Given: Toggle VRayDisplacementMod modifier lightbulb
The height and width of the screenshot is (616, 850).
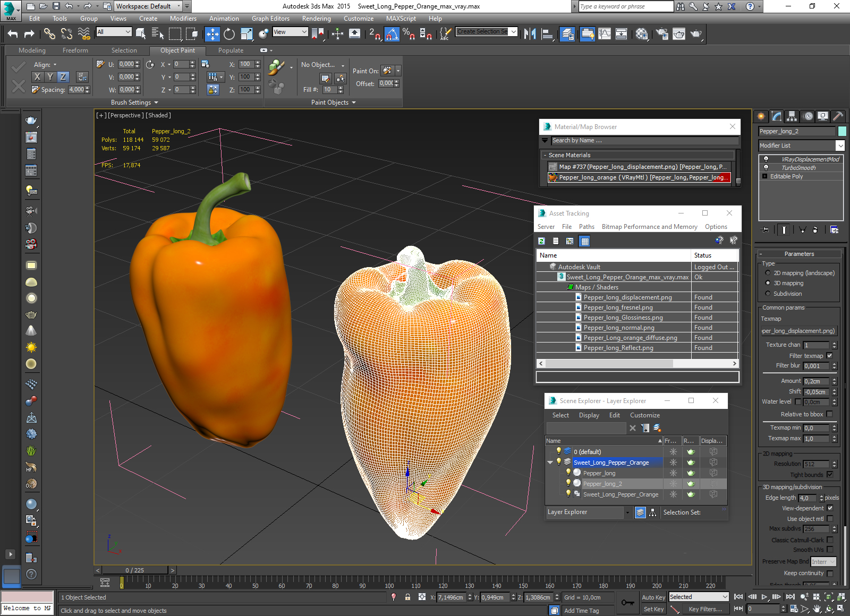Looking at the screenshot, I should tap(766, 159).
